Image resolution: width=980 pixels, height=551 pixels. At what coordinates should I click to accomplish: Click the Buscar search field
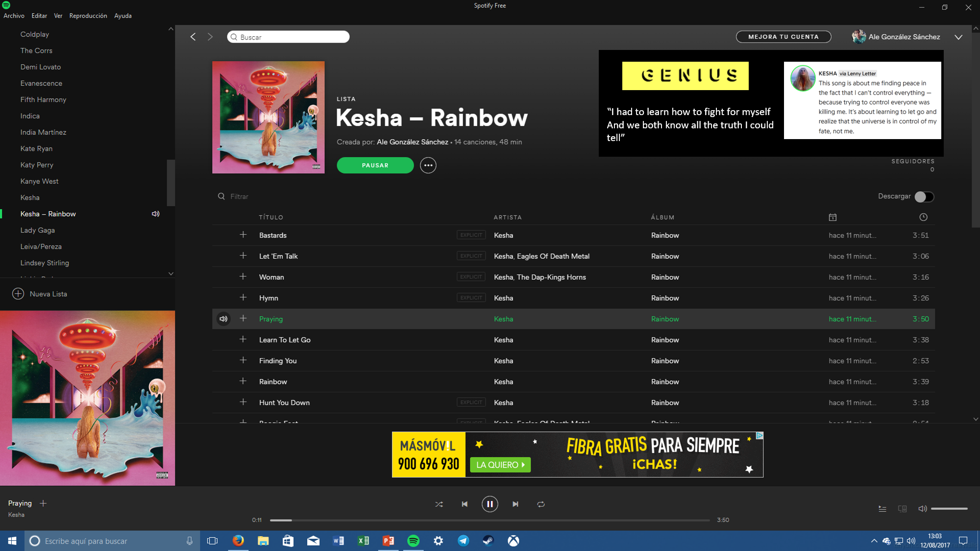pyautogui.click(x=288, y=37)
